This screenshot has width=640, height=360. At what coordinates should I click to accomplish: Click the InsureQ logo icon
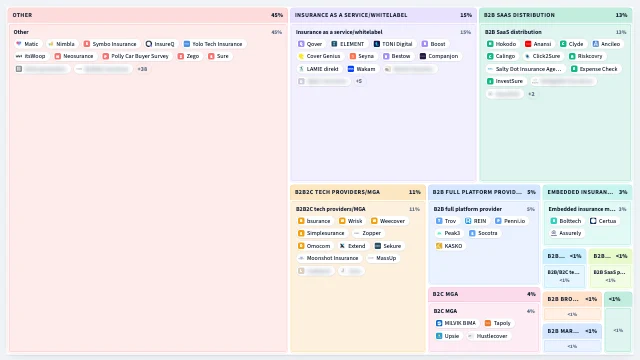(149, 44)
